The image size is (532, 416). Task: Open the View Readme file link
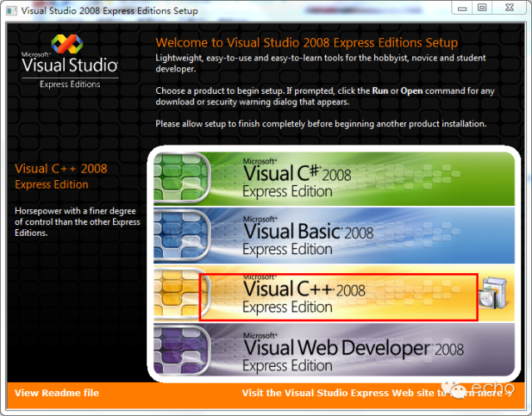click(x=57, y=393)
